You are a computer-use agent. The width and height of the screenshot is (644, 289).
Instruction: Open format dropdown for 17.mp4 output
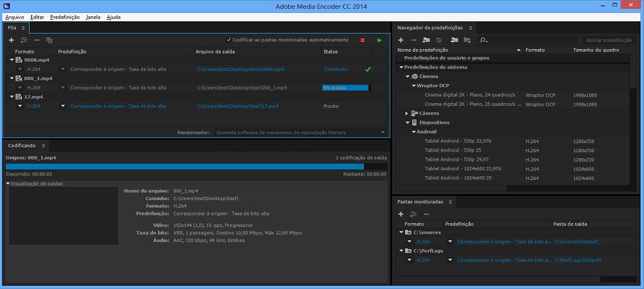[x=20, y=106]
